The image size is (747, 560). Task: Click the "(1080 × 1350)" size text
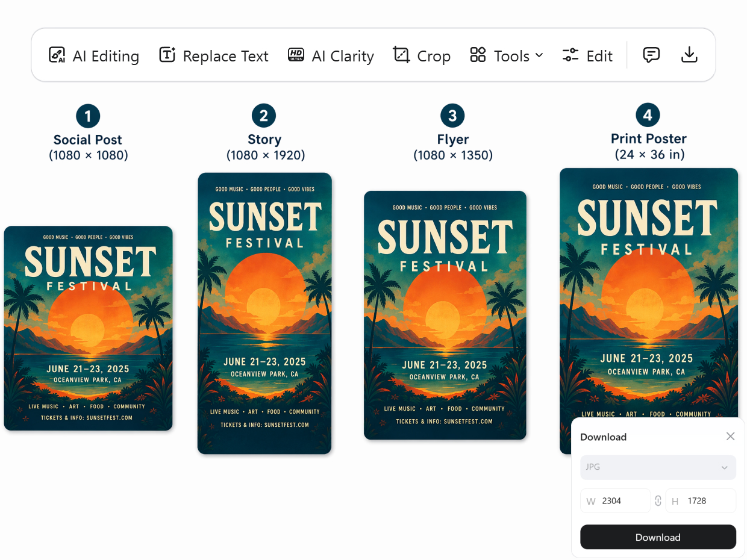tap(453, 155)
